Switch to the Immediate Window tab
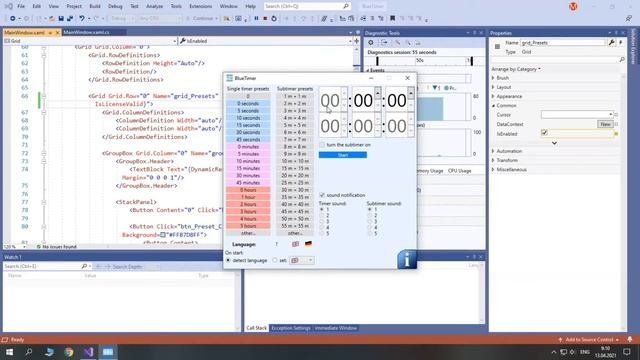640x360 pixels. (x=336, y=328)
